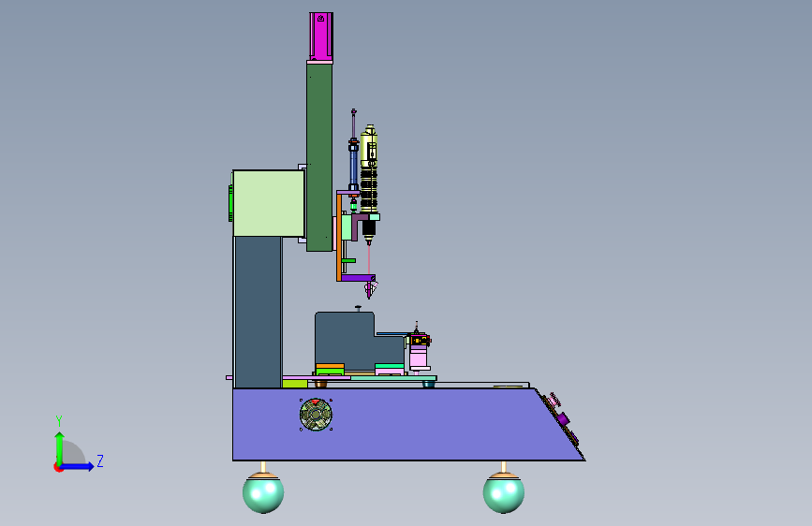
Task: Click the red origin dot of the triad
Action: 58,467
